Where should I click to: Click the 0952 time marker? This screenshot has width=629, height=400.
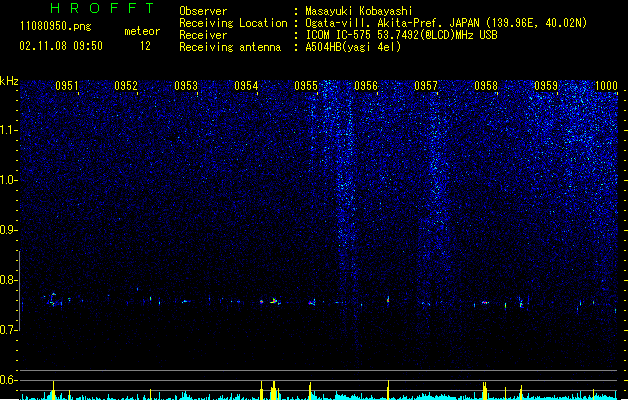tap(126, 86)
